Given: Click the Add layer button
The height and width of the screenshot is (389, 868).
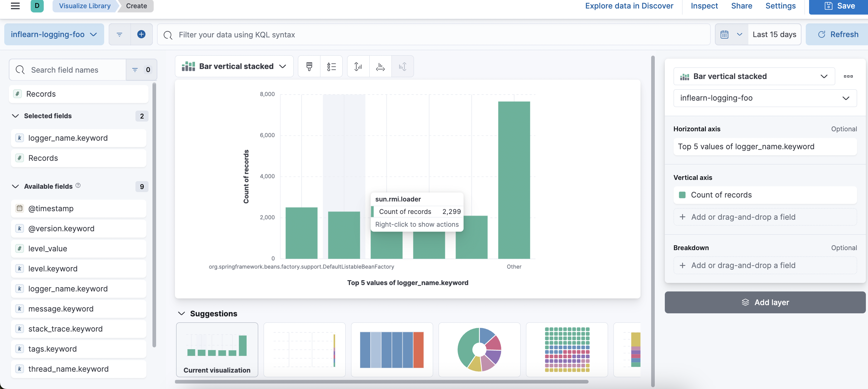Looking at the screenshot, I should click(765, 302).
